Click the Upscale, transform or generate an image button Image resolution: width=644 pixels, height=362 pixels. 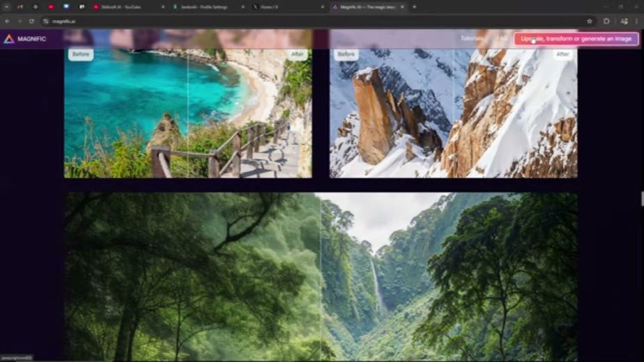pyautogui.click(x=576, y=39)
